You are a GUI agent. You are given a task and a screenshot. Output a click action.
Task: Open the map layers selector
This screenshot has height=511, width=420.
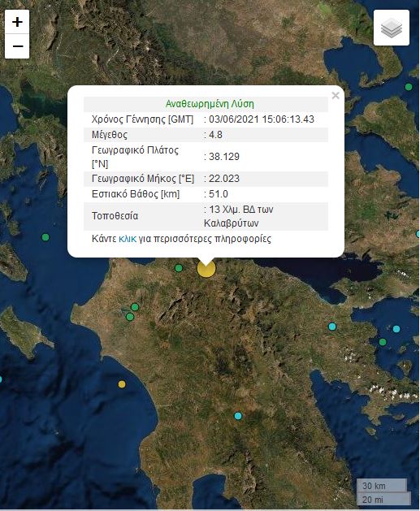point(392,28)
